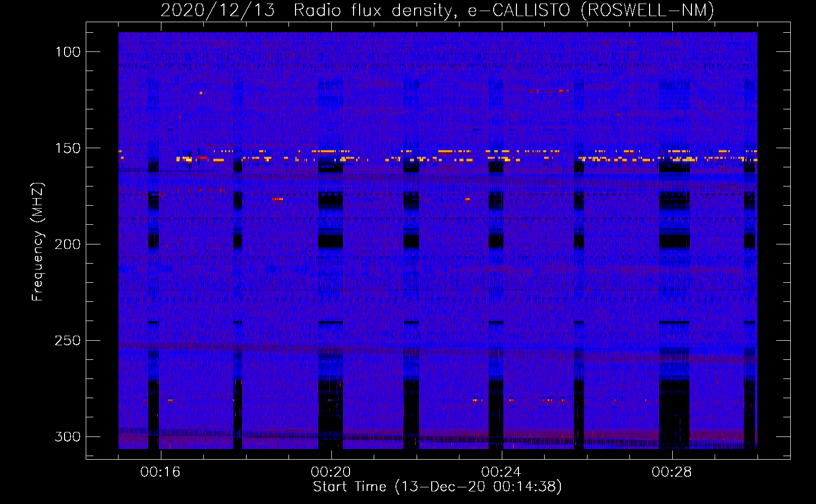Click the 00:16 time tick label
Viewport: 816px width, 504px height.
tap(160, 472)
